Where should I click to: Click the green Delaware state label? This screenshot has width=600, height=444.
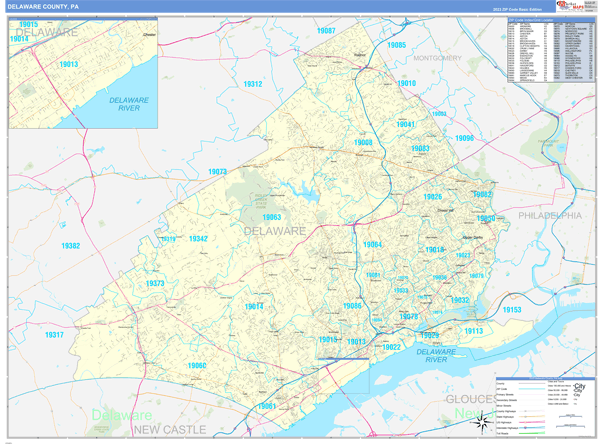[x=122, y=415]
